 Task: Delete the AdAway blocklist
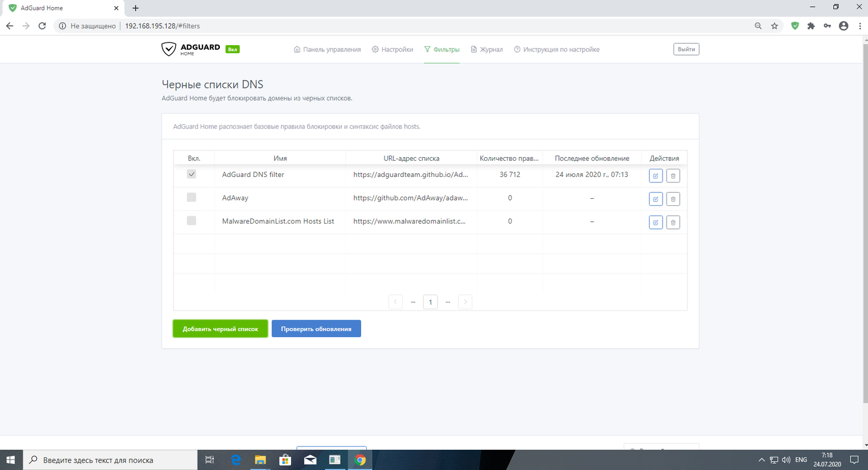[673, 199]
